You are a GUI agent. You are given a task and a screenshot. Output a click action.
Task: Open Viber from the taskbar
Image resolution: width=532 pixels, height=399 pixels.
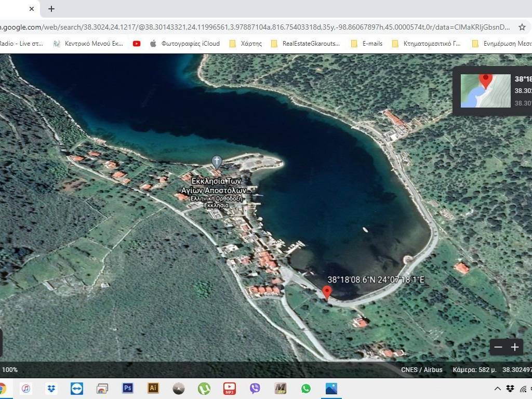click(x=255, y=388)
